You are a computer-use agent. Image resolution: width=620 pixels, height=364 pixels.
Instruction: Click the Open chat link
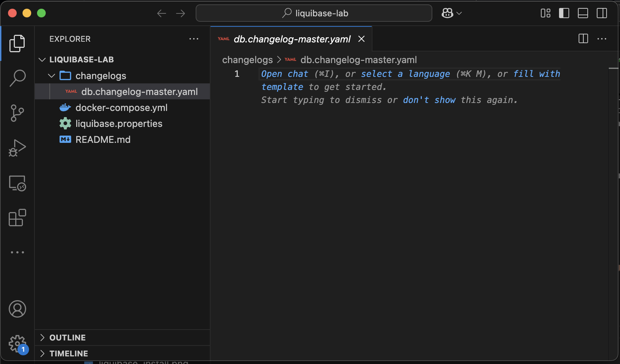285,74
